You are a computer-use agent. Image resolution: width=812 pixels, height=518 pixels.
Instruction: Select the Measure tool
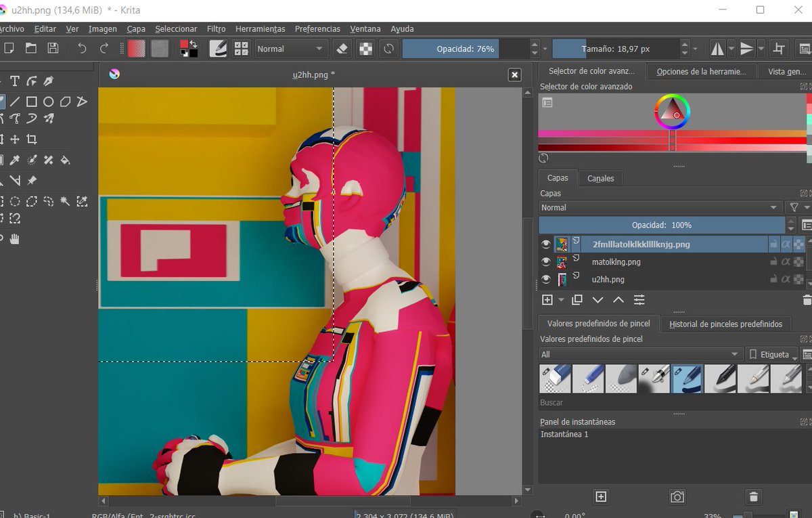coord(14,181)
